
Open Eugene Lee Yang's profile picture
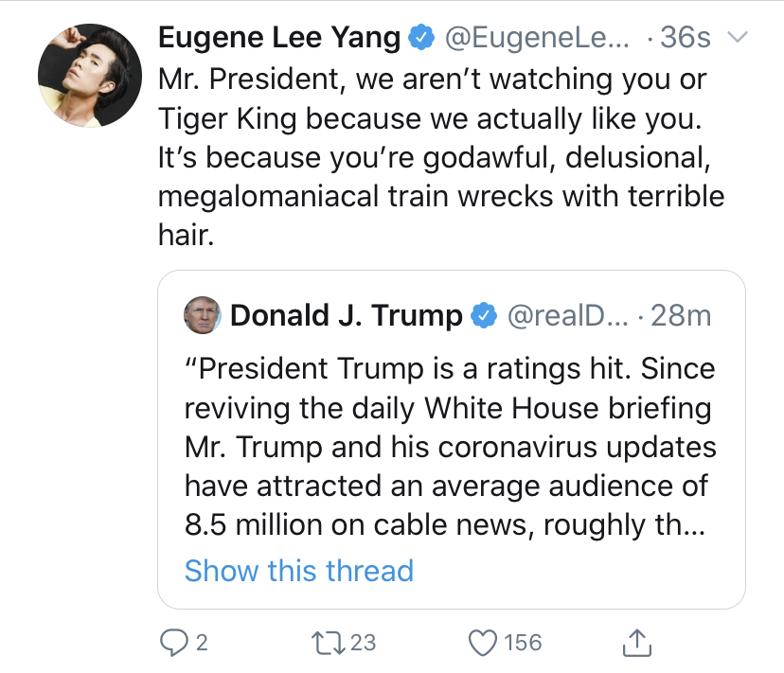[90, 76]
